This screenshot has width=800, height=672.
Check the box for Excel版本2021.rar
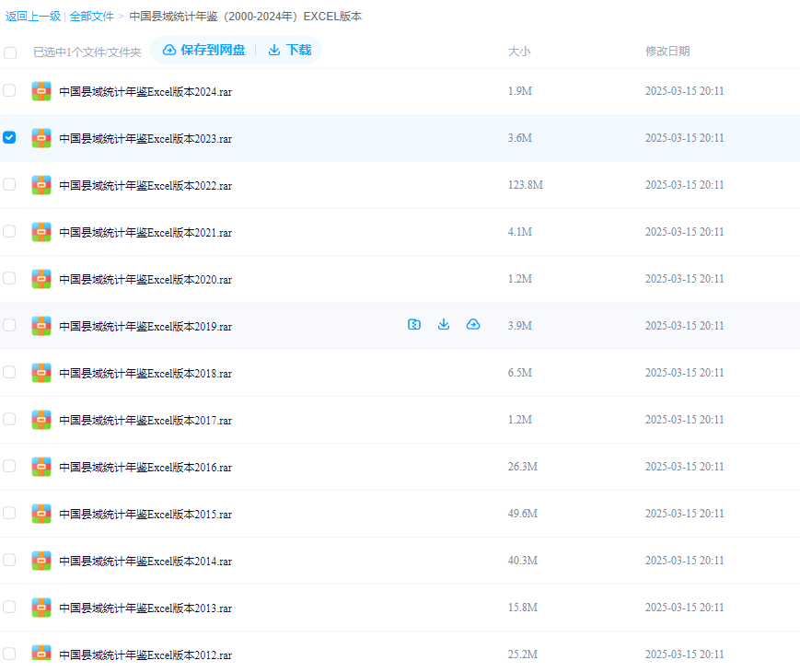tap(9, 231)
